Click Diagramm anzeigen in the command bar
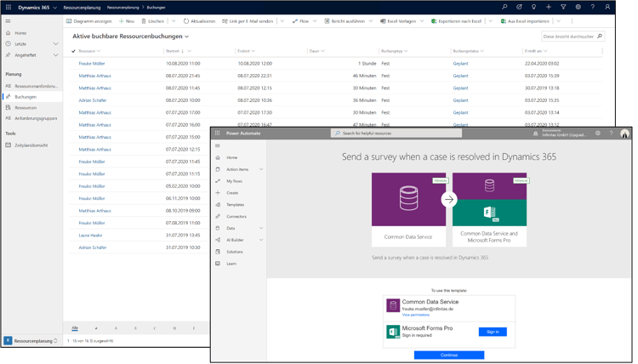This screenshot has height=364, width=638. (88, 21)
